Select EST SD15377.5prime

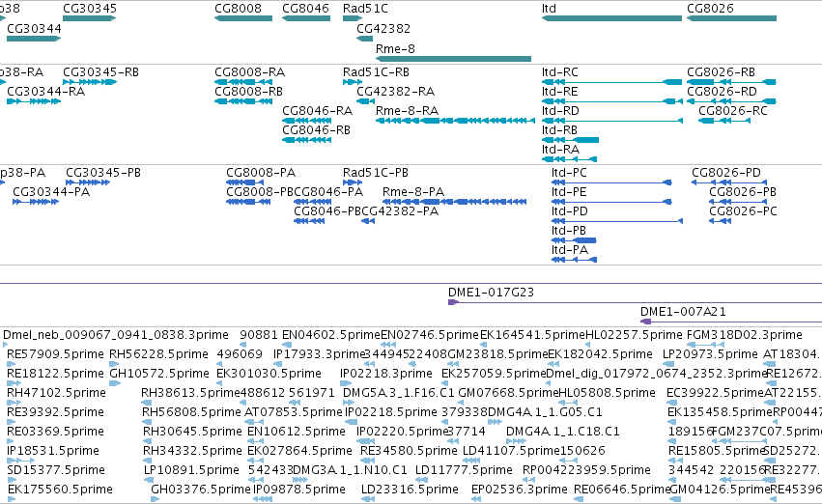point(11,480)
